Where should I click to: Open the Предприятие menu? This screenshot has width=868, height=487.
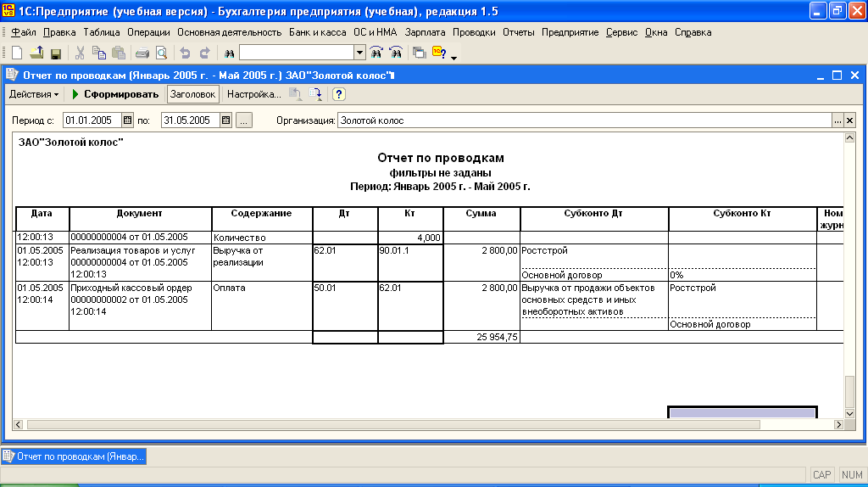click(x=570, y=32)
